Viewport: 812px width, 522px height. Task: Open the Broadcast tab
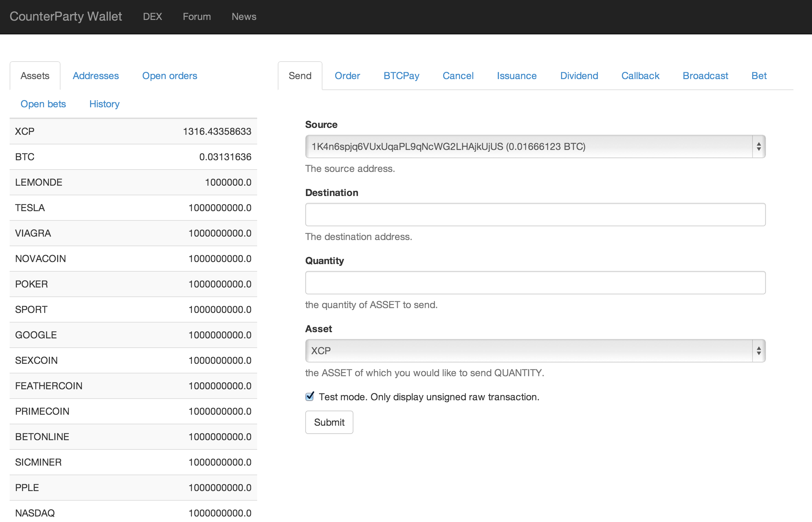click(x=705, y=76)
